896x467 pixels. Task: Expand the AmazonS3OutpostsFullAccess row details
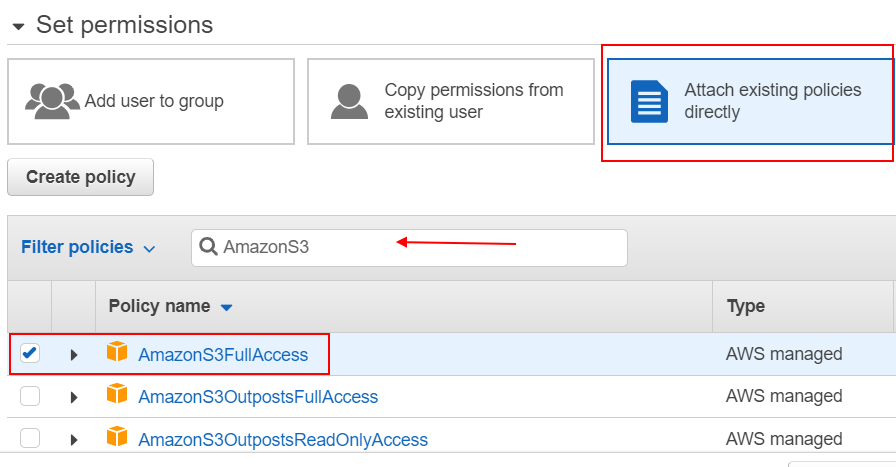coord(74,397)
